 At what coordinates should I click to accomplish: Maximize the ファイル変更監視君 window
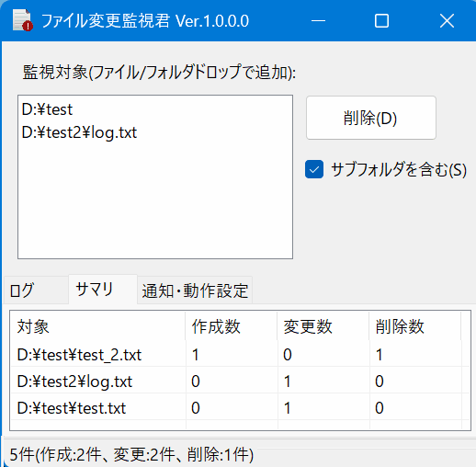(x=381, y=21)
